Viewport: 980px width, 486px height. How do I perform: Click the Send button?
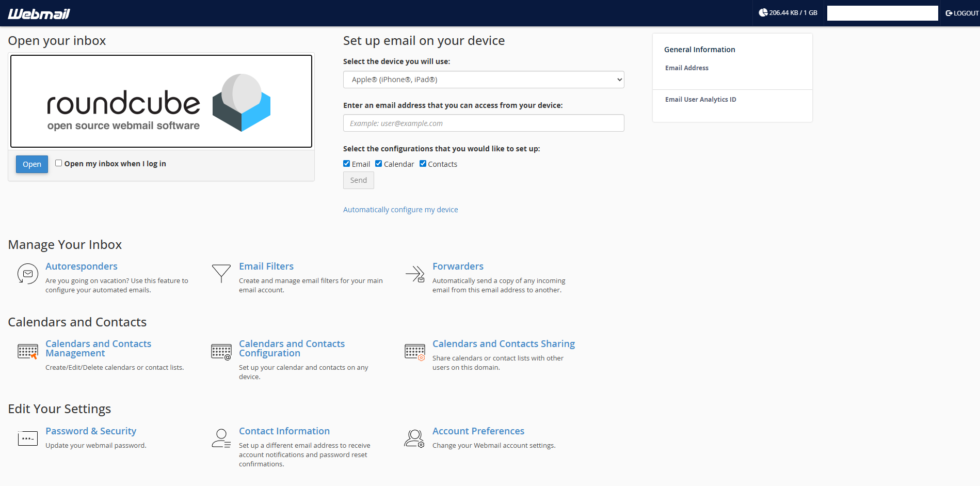[359, 180]
